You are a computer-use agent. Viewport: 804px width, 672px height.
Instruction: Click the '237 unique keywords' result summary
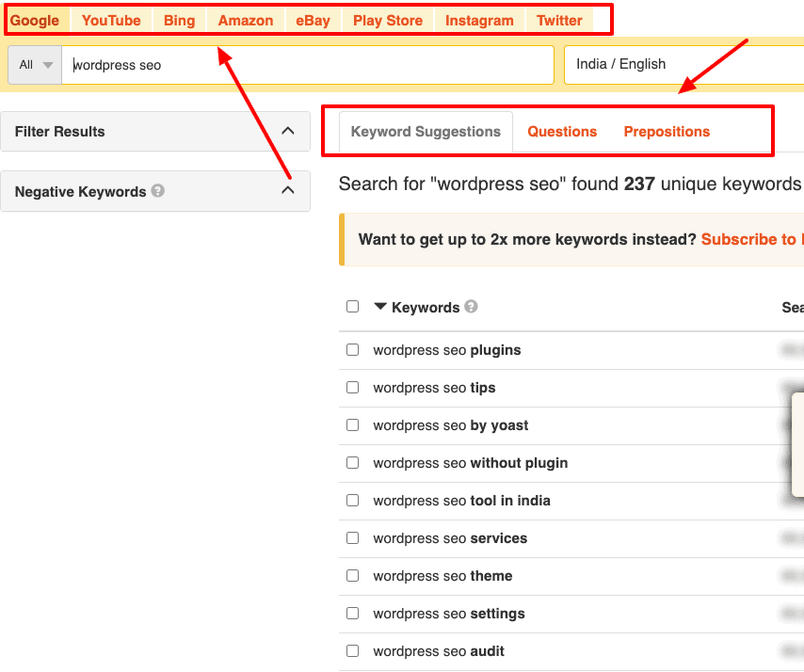click(713, 184)
